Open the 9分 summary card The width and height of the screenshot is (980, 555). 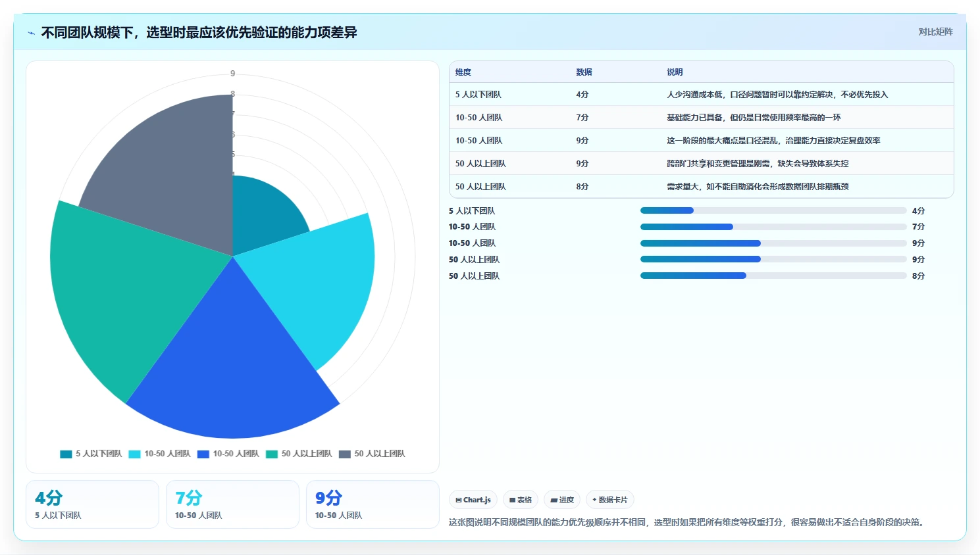coord(373,504)
